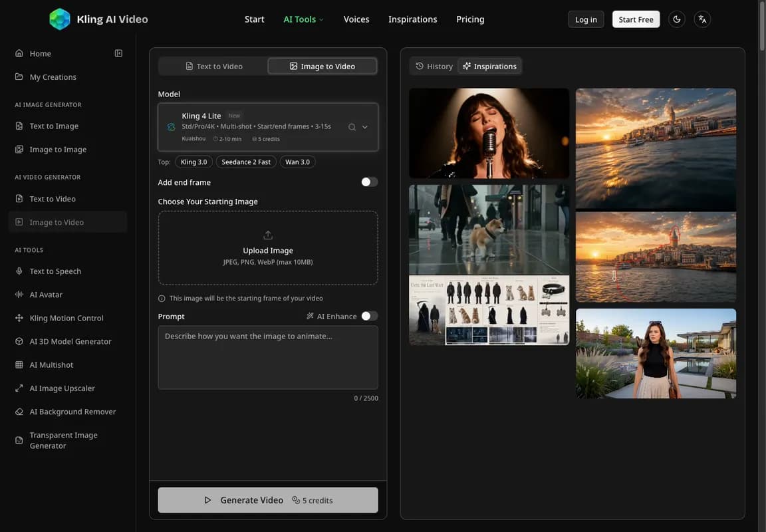Click the My Creations folder icon
Screen dimensions: 766x532
tap(19, 76)
